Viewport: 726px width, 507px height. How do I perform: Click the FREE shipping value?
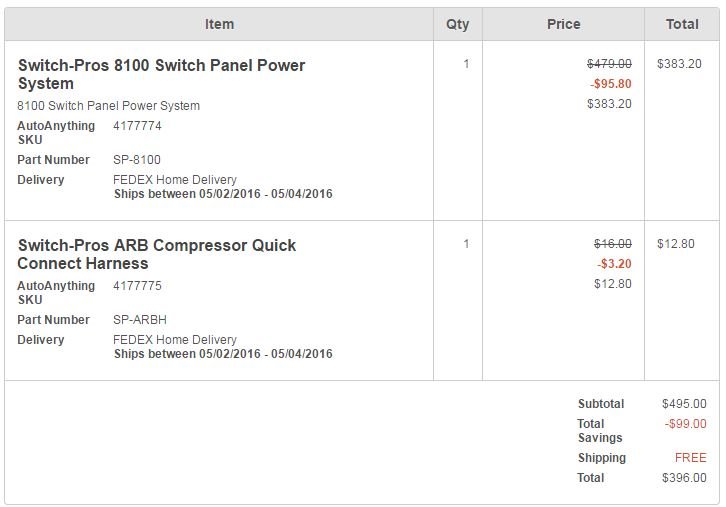coord(690,458)
